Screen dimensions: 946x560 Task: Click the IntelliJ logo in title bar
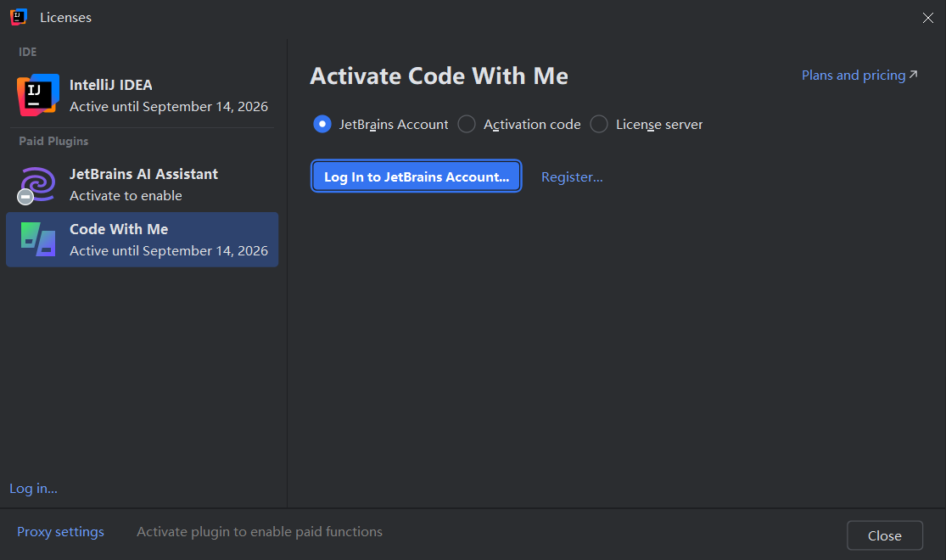pyautogui.click(x=19, y=17)
